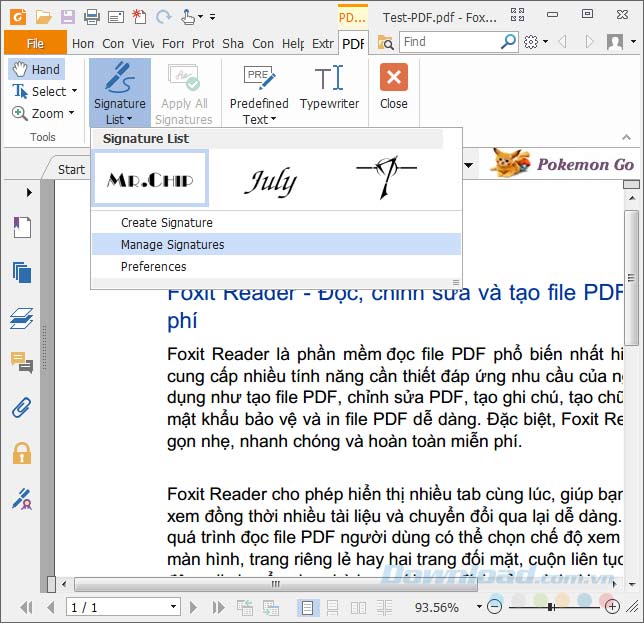Choose Manage Signatures from the menu

[x=172, y=244]
